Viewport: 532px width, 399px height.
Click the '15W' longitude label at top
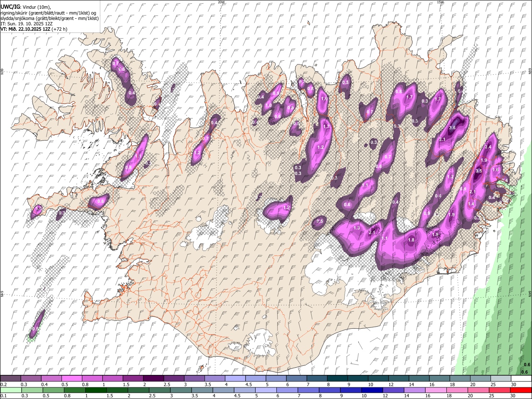440,2
